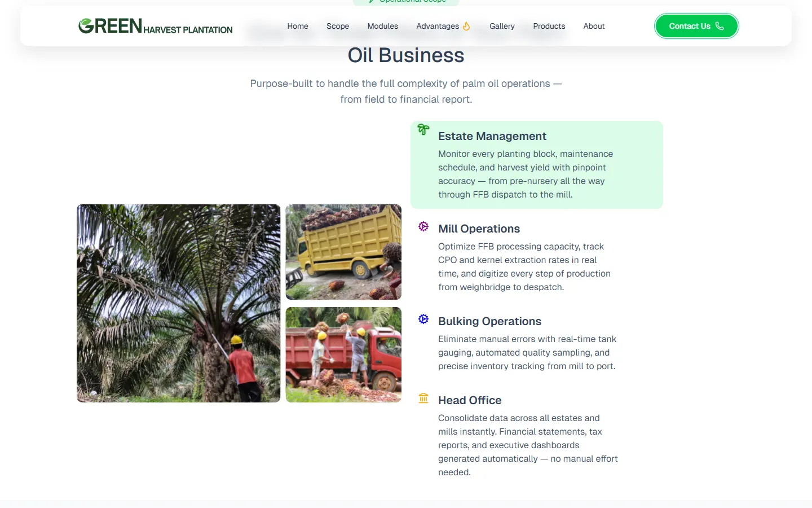Click the flame icon beside Advantages

click(x=466, y=26)
